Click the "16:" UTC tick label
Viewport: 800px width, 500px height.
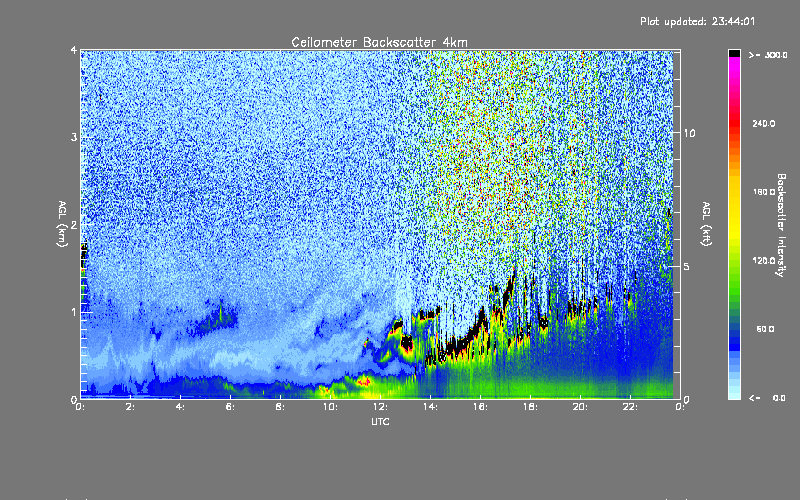click(x=480, y=407)
